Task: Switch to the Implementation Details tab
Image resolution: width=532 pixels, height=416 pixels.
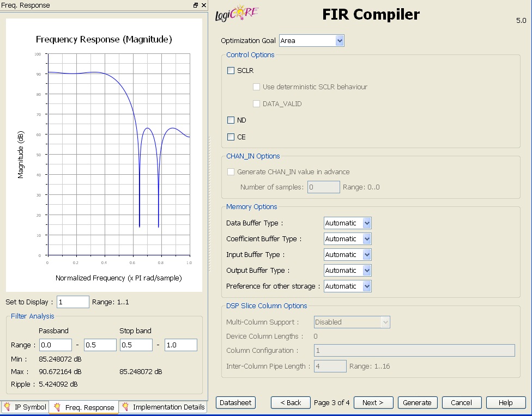Action: (164, 407)
